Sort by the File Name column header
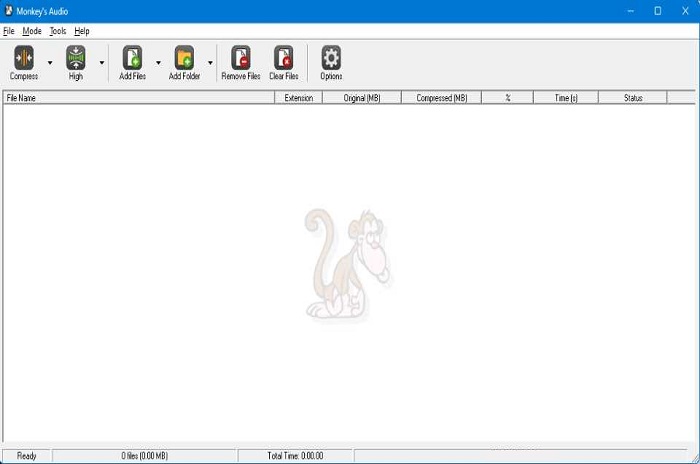This screenshot has height=464, width=700. point(138,98)
